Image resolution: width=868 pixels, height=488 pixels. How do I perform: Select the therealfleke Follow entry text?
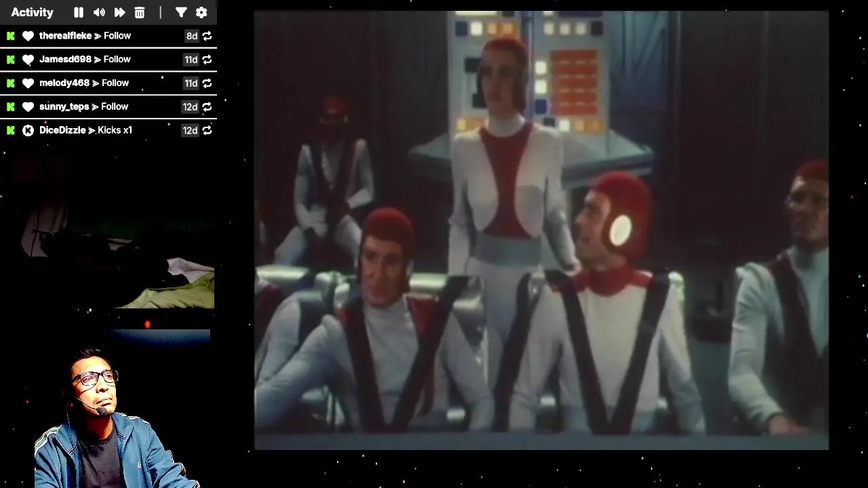click(85, 36)
